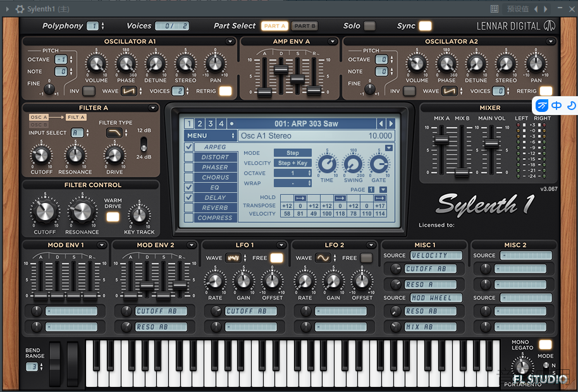
Task: Enable the DISTORT effect checkbox
Action: coord(188,157)
